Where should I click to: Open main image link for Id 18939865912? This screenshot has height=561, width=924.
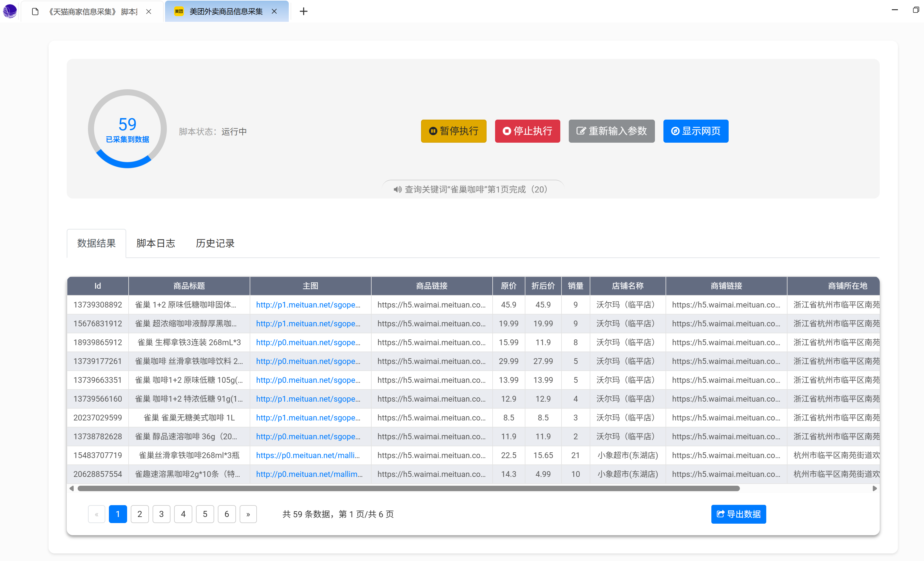308,342
